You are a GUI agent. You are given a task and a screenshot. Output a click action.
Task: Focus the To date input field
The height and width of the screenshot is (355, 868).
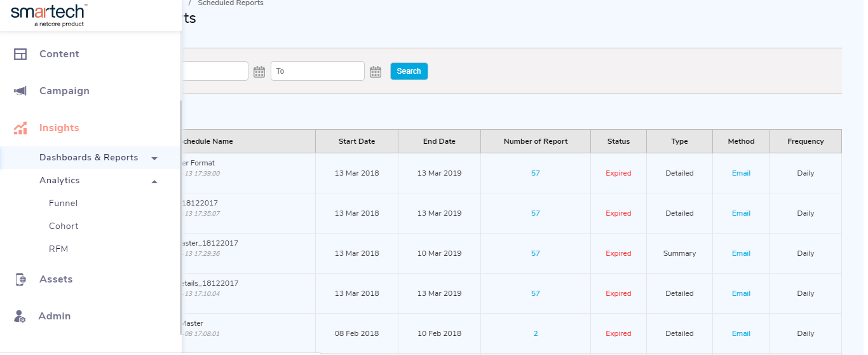click(318, 71)
